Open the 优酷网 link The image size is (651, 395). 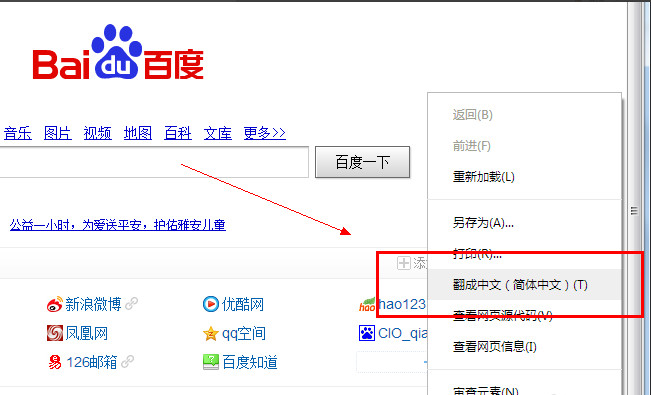point(243,304)
